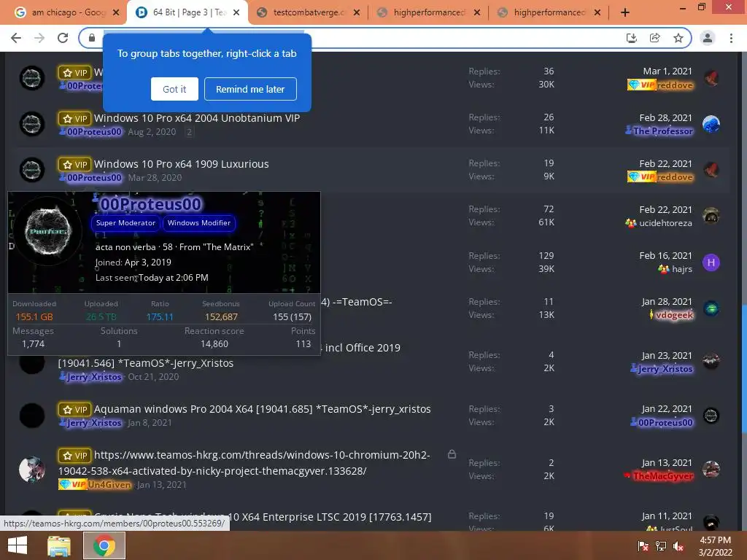
Task: Click 'Jan 13, 2021' last post date
Action: click(667, 463)
